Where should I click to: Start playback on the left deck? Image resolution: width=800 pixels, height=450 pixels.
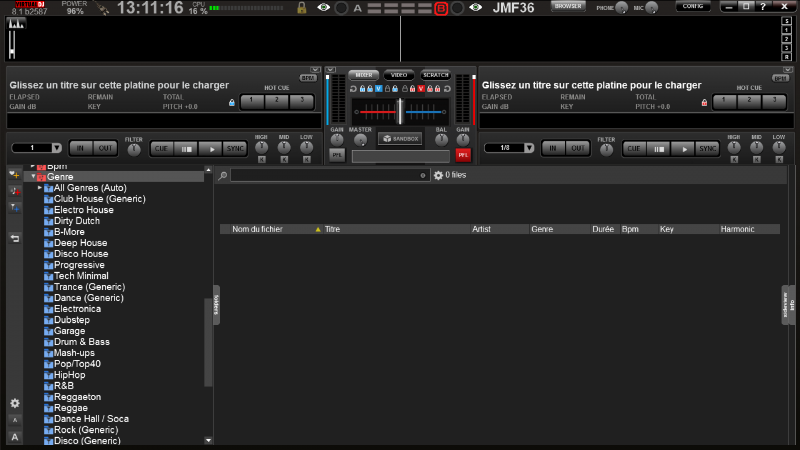[210, 149]
